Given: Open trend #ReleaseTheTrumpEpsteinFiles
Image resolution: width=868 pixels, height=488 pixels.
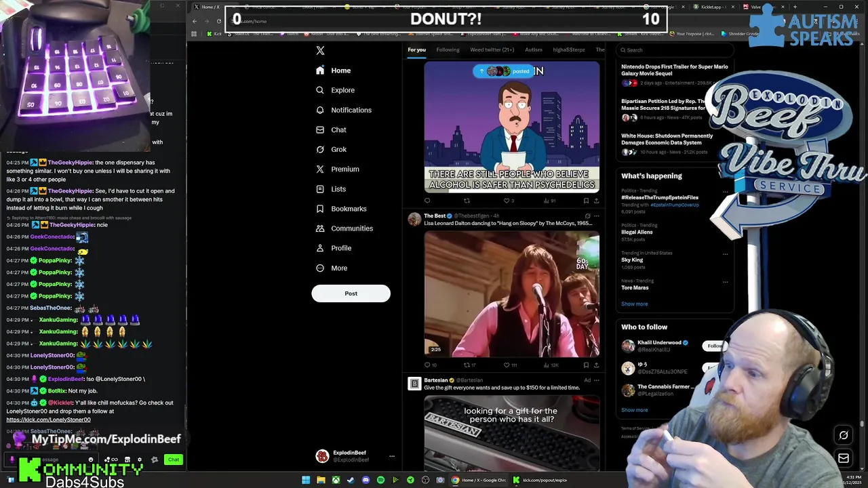Looking at the screenshot, I should pyautogui.click(x=660, y=197).
